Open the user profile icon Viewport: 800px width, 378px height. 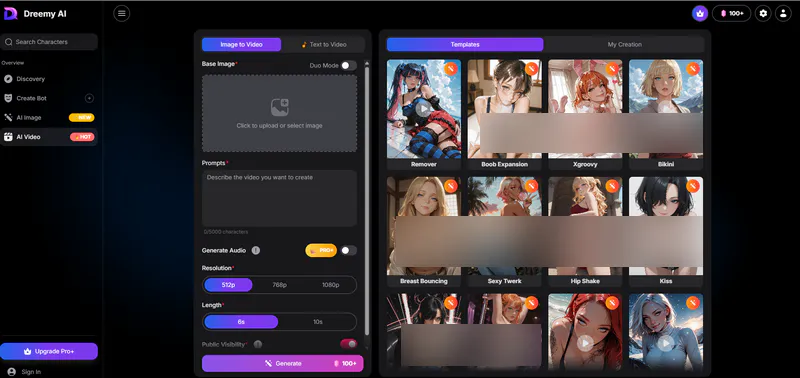click(x=783, y=13)
